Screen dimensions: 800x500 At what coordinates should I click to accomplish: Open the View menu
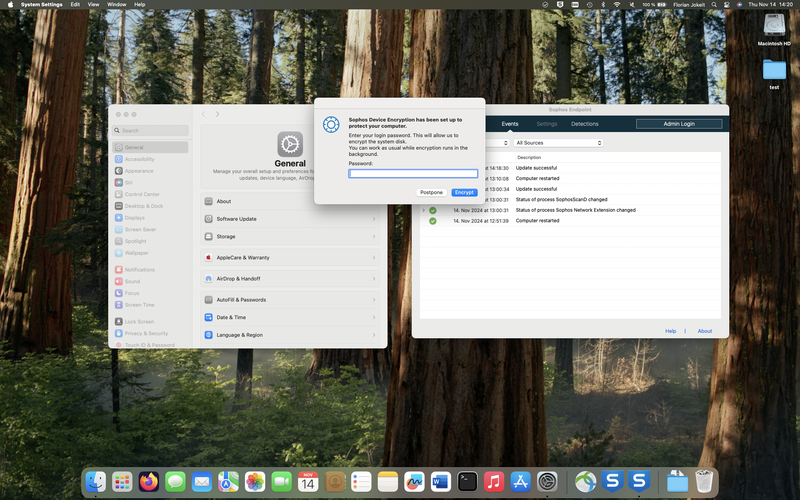93,5
